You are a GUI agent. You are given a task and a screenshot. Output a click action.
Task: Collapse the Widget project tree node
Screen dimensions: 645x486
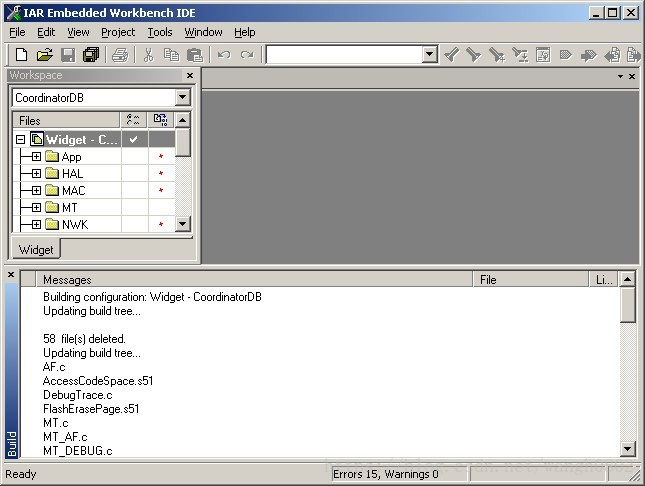[20, 140]
